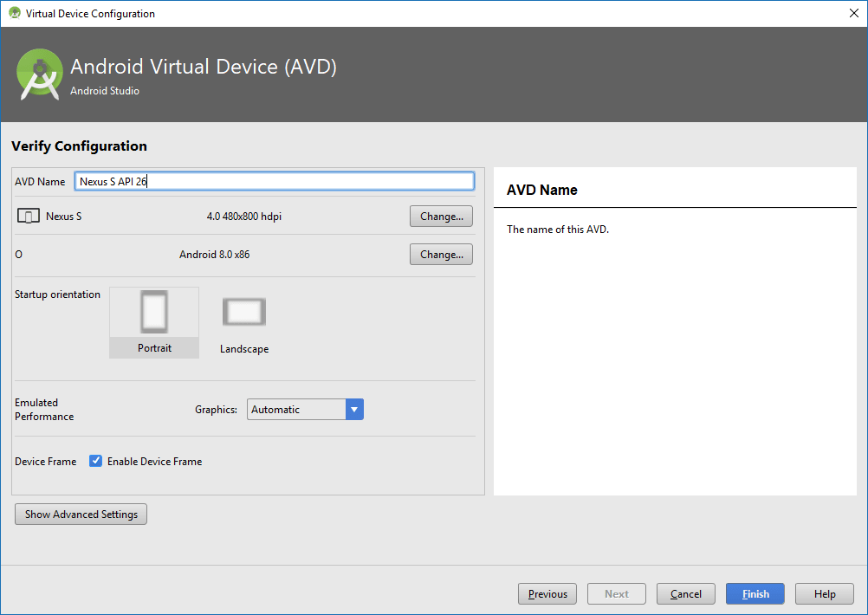Click 'The name of this AVD.' description
This screenshot has width=868, height=615.
coord(558,230)
